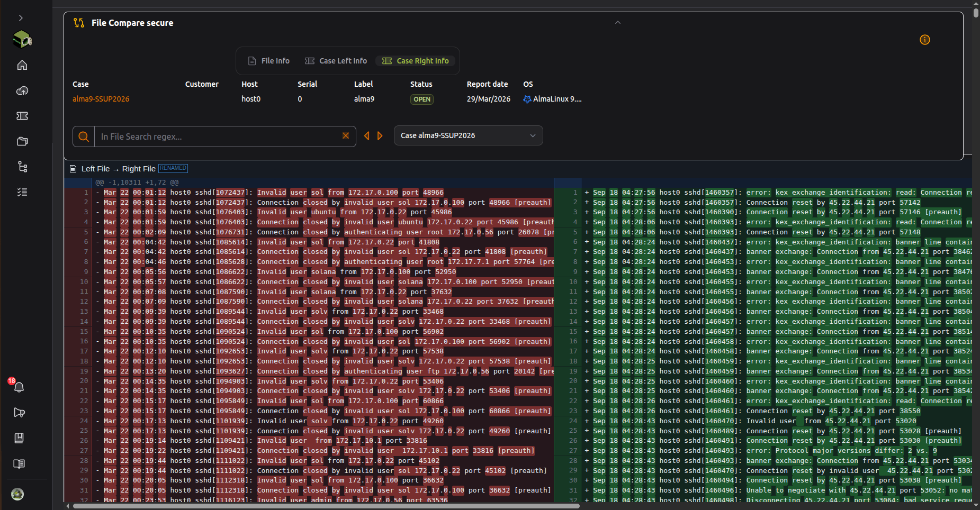Open the task checklist icon in sidebar

point(22,192)
